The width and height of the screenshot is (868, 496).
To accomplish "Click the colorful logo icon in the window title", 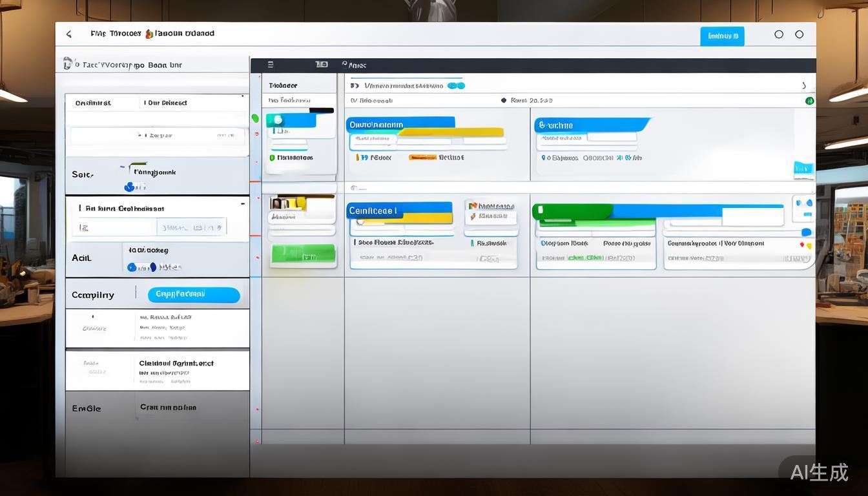I will click(x=149, y=34).
